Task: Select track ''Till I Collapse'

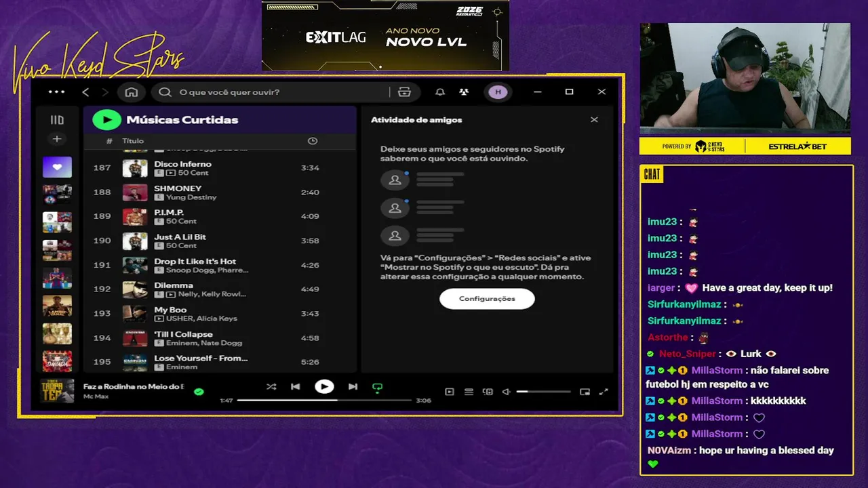Action: click(x=220, y=338)
